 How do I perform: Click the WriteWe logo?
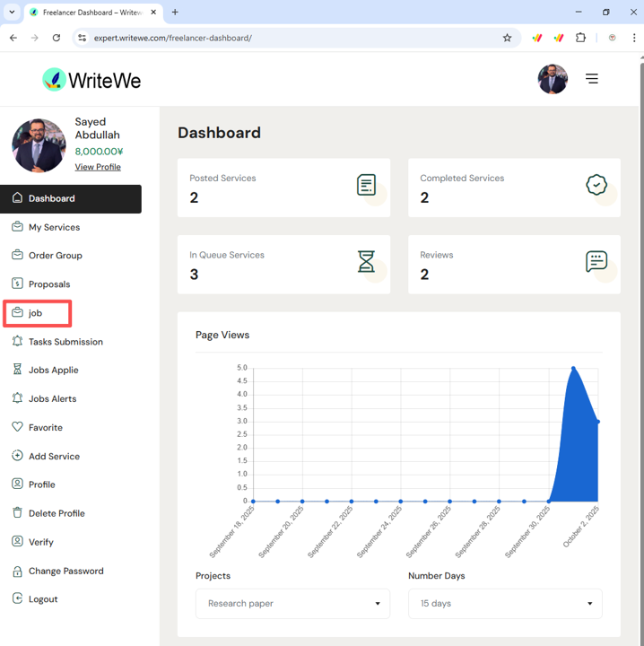(91, 80)
